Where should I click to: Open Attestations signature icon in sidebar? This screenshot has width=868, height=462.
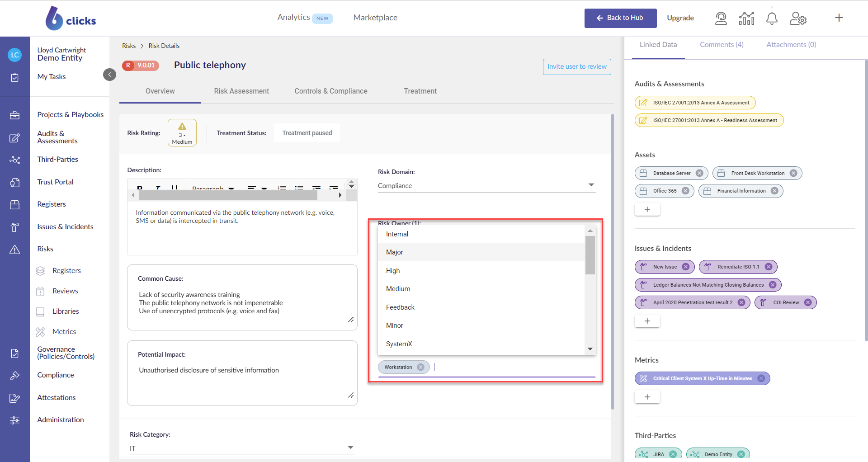(15, 398)
